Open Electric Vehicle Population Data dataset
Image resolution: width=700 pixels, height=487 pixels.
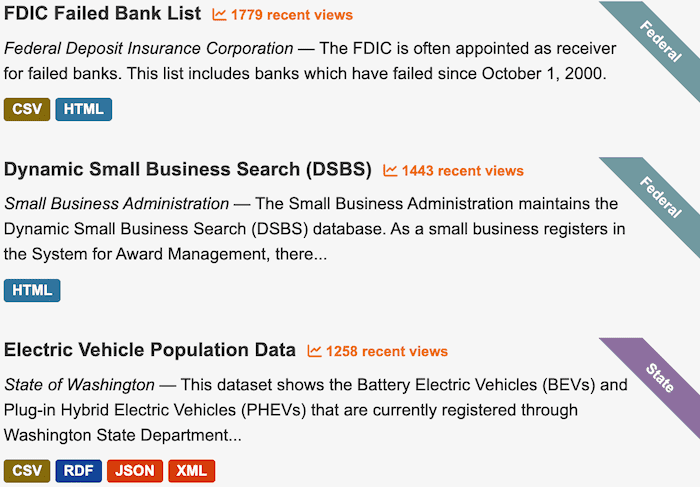[150, 350]
